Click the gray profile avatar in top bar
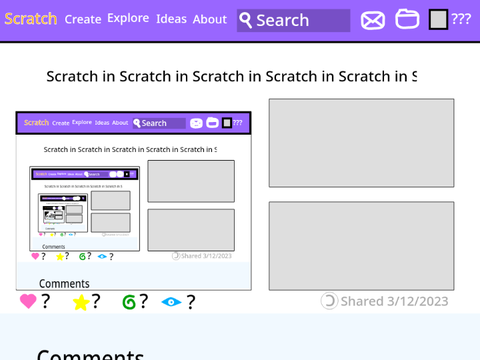 [x=438, y=20]
